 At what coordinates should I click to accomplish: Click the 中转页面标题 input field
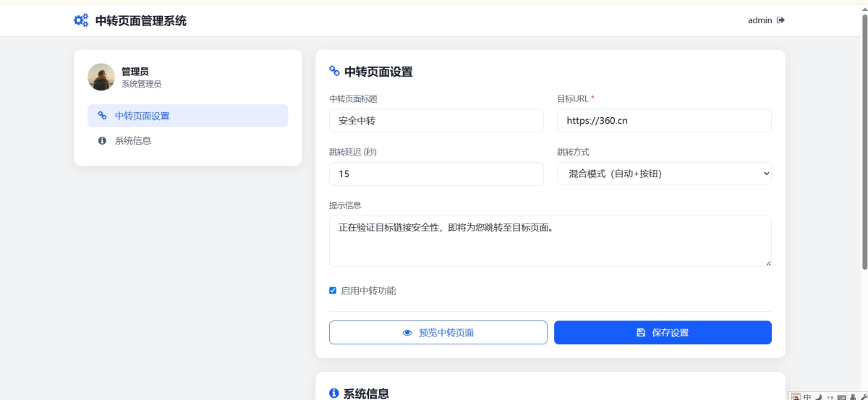tap(436, 121)
